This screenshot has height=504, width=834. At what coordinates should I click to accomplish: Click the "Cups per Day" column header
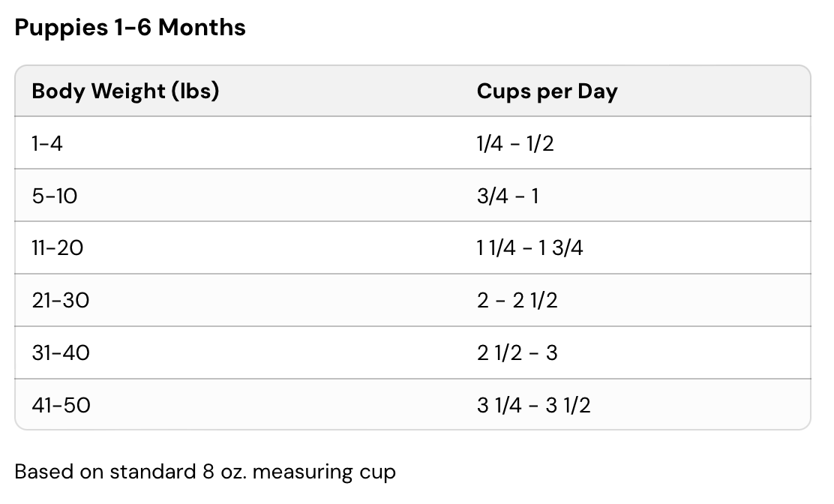coord(547,91)
